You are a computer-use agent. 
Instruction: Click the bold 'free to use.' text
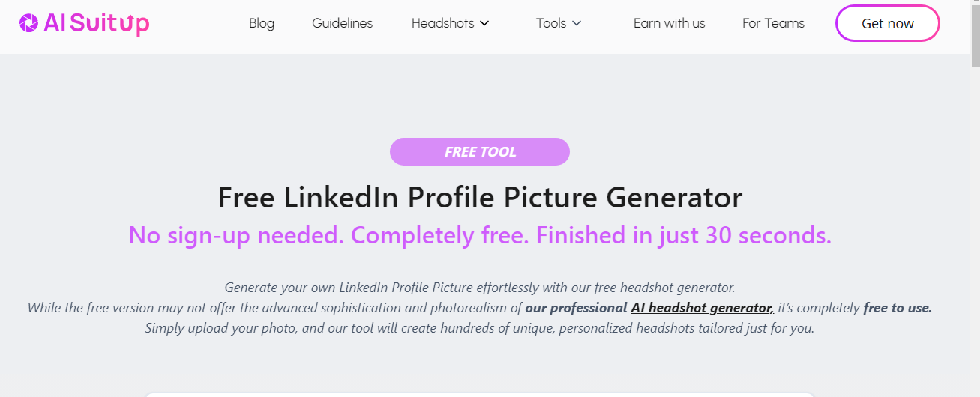click(898, 308)
